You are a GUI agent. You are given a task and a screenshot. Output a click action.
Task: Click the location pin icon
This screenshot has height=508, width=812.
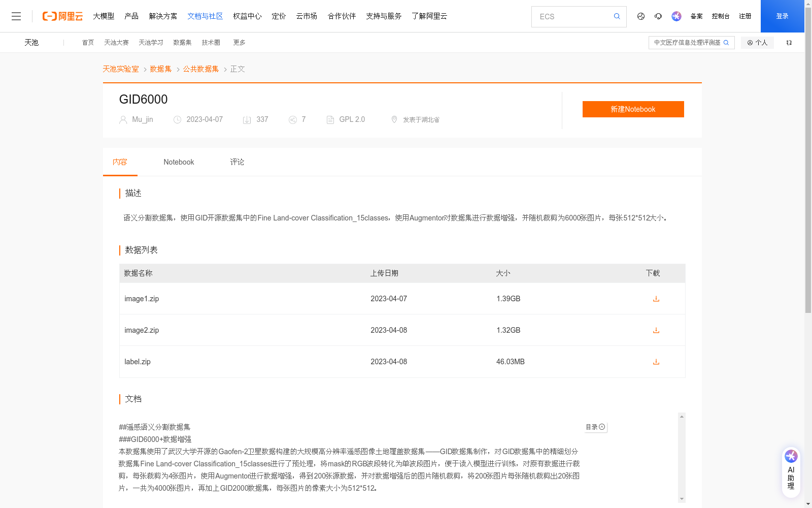point(394,119)
